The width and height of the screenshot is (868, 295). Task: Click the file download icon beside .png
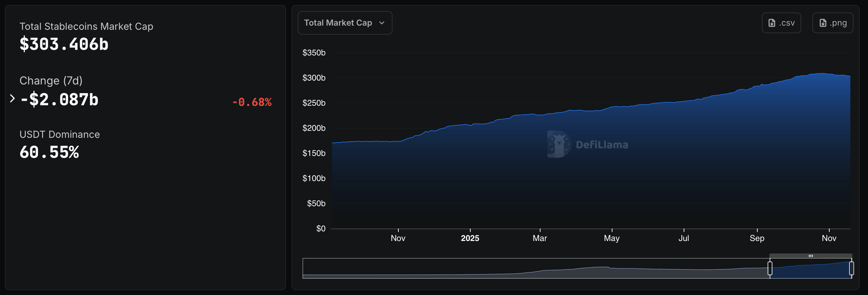tap(823, 23)
